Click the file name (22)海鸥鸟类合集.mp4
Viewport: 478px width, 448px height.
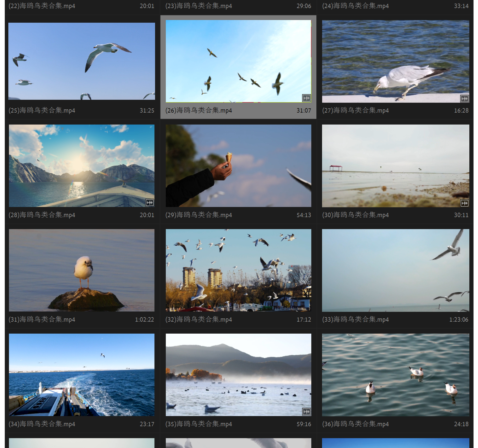click(42, 6)
